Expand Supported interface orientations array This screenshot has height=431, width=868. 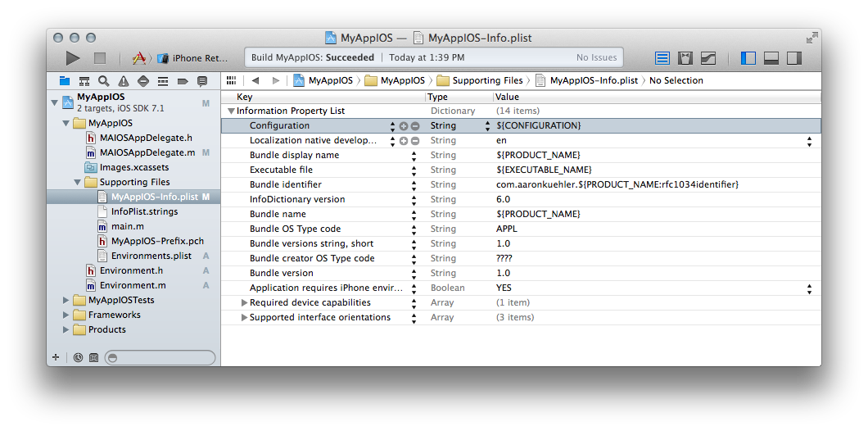coord(244,317)
